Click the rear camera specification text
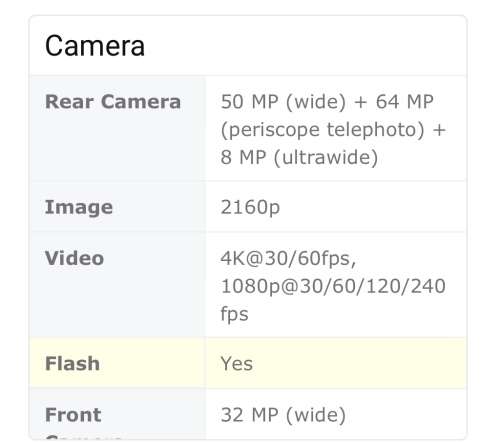This screenshot has width=500, height=442. 333,129
